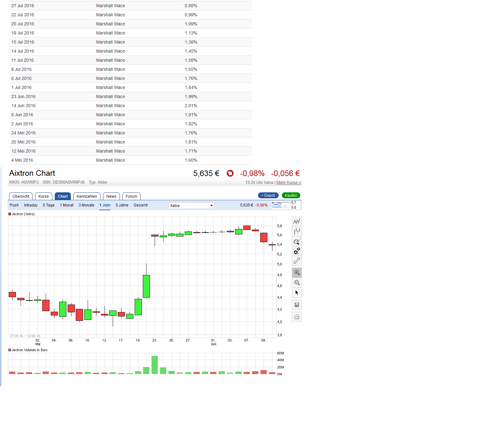Screen dimensions: 501x448
Task: Follow the Mehr Kurse link
Action: point(289,183)
